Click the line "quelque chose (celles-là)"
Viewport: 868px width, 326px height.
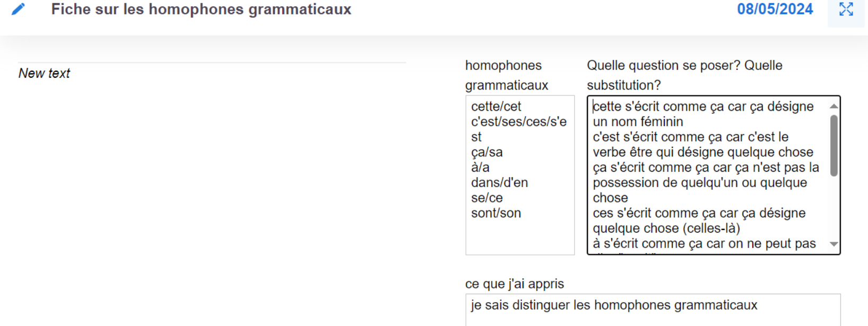[x=666, y=228]
